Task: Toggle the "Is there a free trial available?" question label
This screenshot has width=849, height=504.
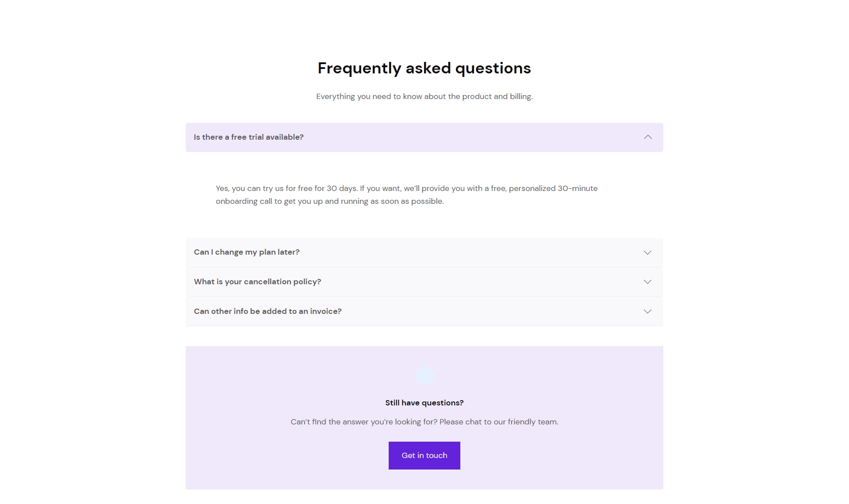Action: click(x=249, y=137)
